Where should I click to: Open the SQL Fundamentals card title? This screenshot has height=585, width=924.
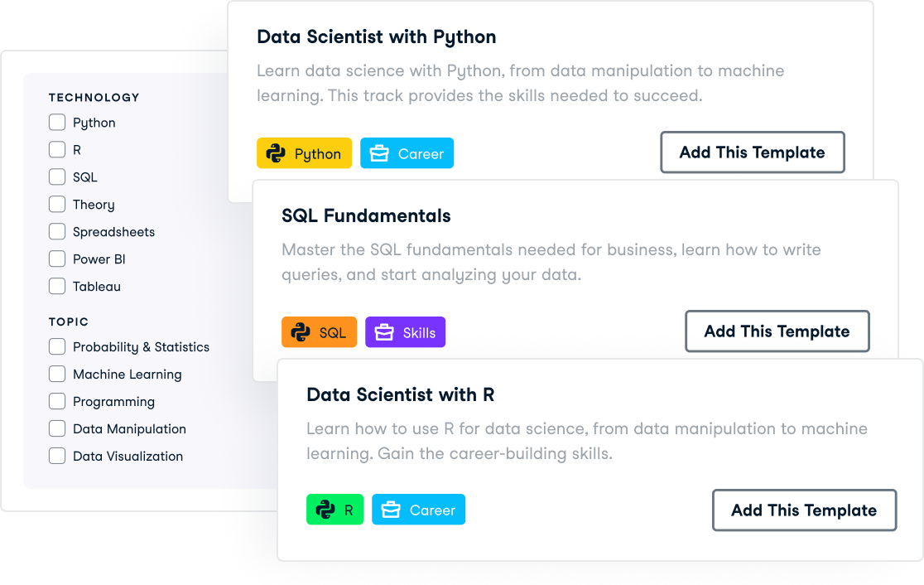click(365, 215)
